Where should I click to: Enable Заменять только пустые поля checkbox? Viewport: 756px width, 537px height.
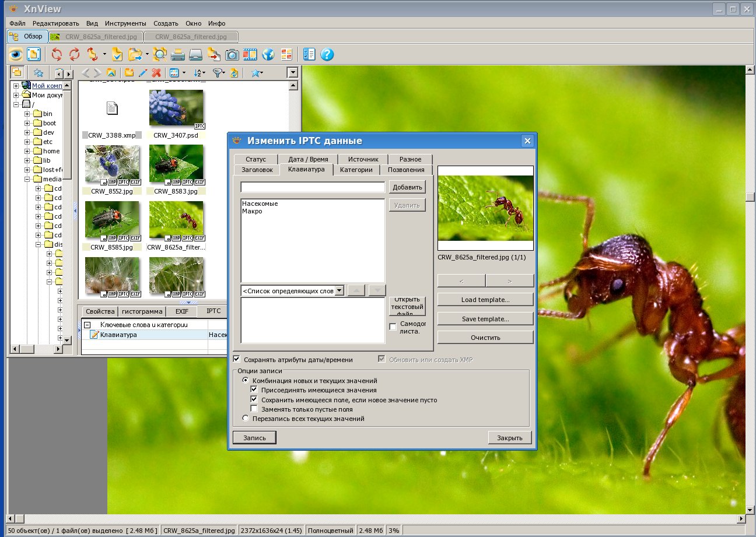click(254, 409)
